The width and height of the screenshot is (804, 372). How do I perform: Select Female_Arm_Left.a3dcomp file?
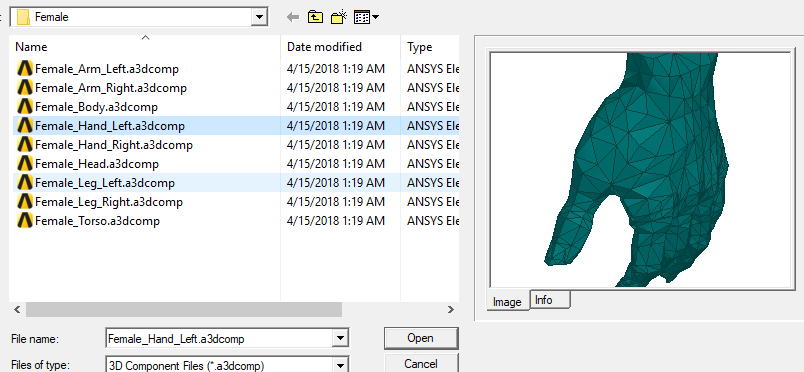click(107, 69)
